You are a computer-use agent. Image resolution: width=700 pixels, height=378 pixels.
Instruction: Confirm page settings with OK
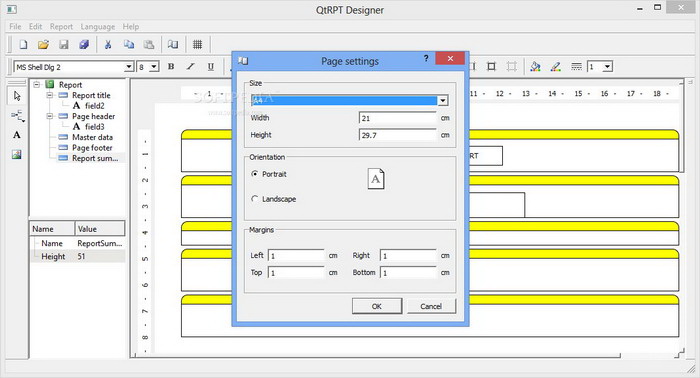(x=377, y=306)
